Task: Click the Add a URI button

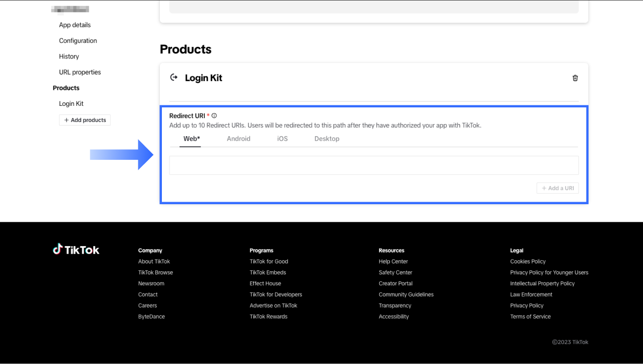Action: (557, 188)
